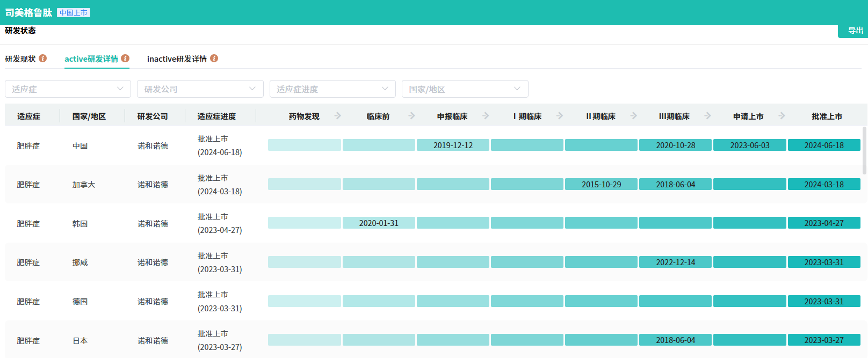868x358 pixels.
Task: Click arrow icon after 药物发现 header
Action: point(337,116)
